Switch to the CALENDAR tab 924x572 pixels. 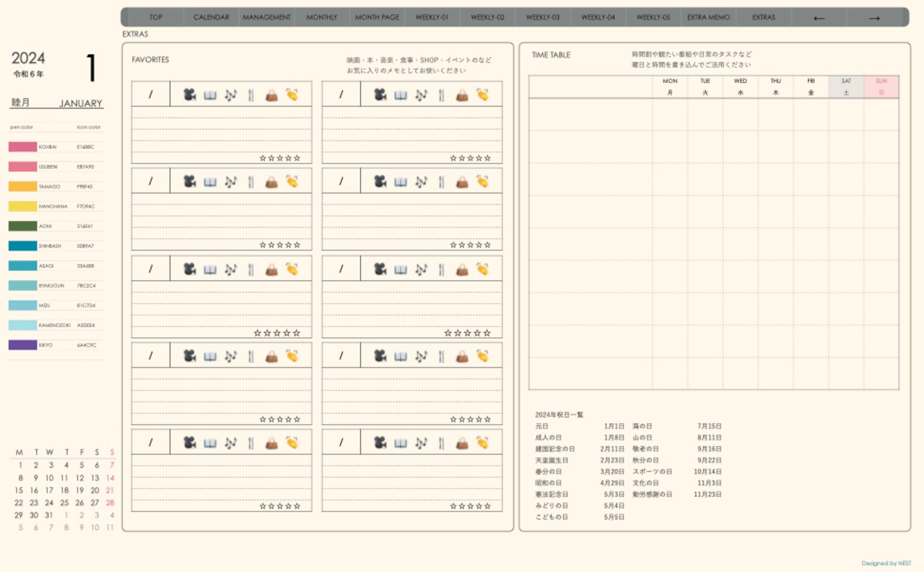coord(212,17)
